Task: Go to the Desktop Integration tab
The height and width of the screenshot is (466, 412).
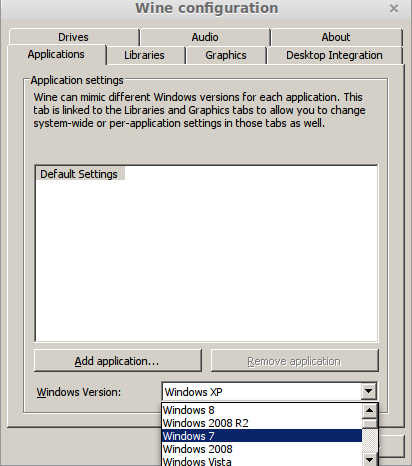Action: click(x=334, y=55)
